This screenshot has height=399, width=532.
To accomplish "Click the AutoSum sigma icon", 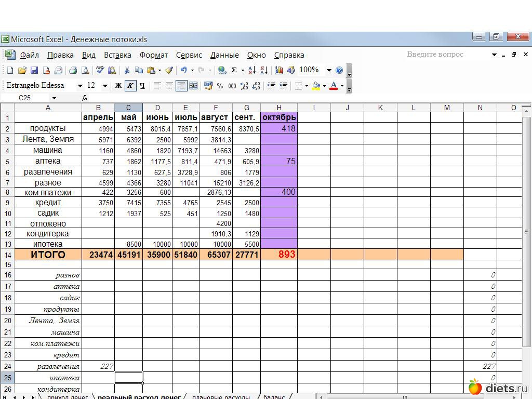I will click(x=234, y=70).
